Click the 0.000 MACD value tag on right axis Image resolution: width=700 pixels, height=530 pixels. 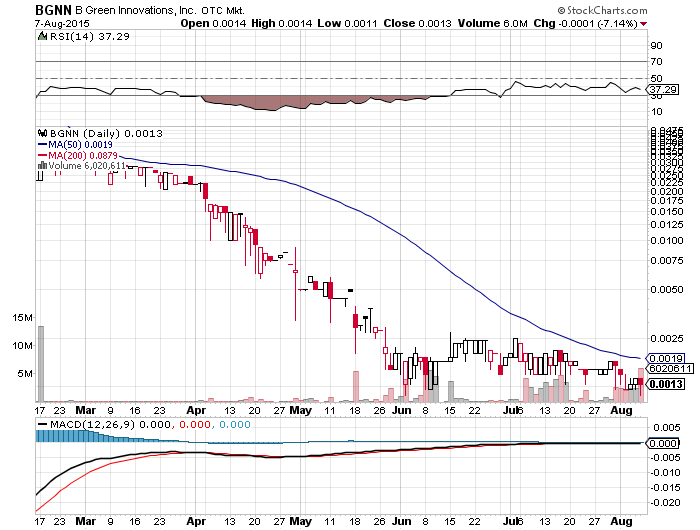663,443
